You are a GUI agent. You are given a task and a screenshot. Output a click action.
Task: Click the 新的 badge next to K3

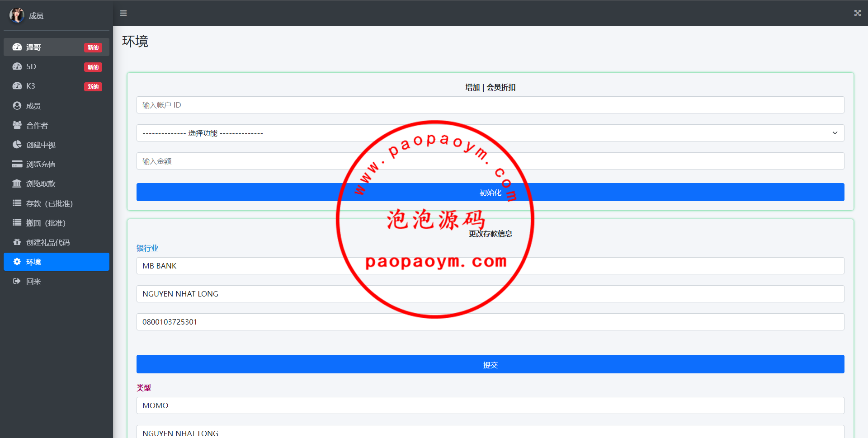[x=93, y=86]
